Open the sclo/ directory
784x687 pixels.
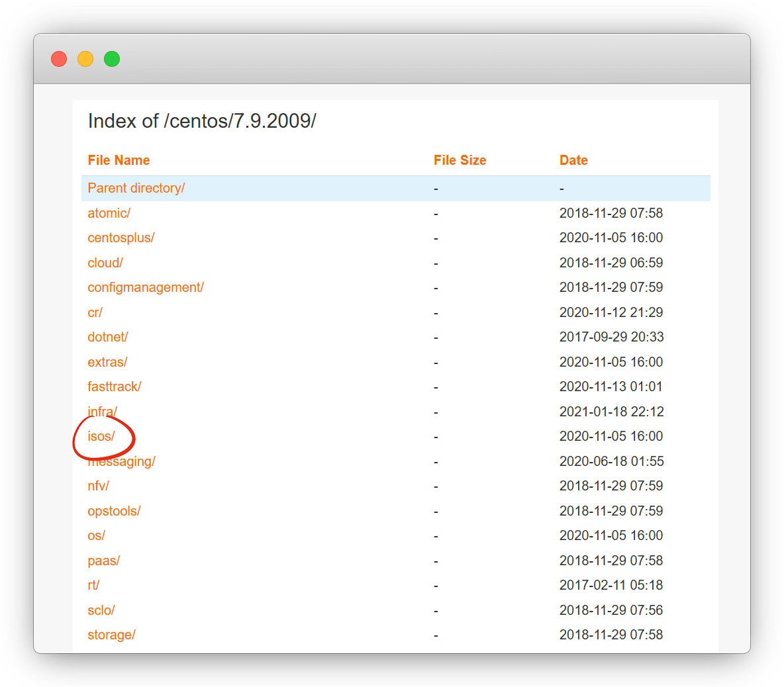[x=101, y=610]
